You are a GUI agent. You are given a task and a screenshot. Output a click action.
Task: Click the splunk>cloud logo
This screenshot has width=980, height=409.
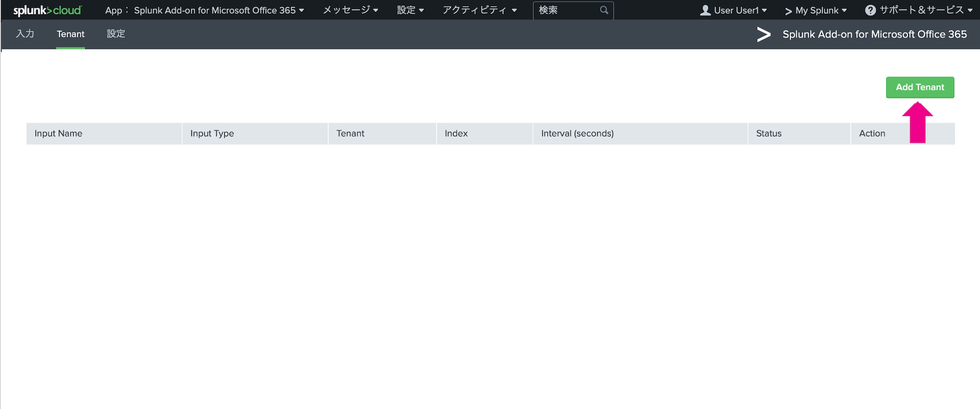pyautogui.click(x=47, y=10)
